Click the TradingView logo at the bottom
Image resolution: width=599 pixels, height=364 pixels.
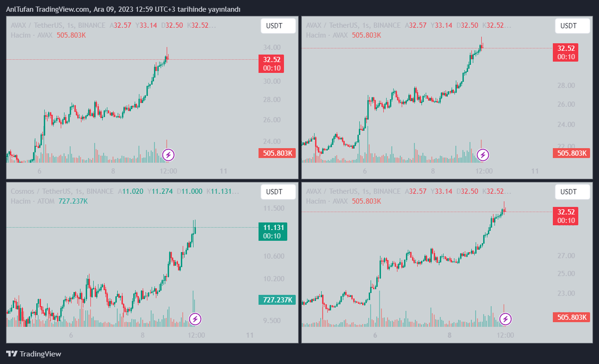point(33,354)
